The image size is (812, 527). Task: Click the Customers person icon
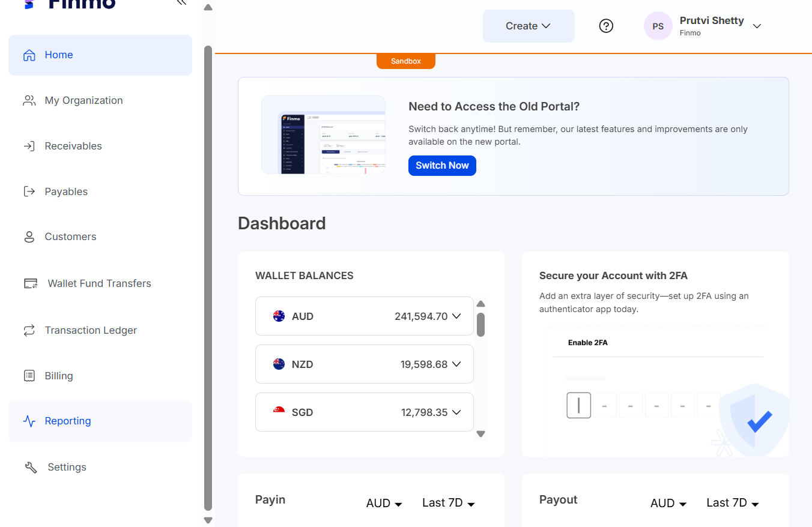pyautogui.click(x=29, y=236)
